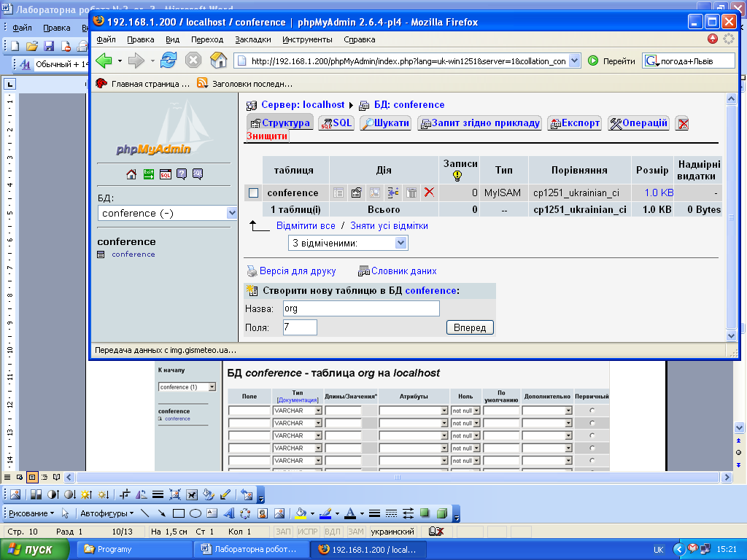This screenshot has width=747, height=560.
Task: Click the red-X drop database tab icon
Action: (682, 124)
